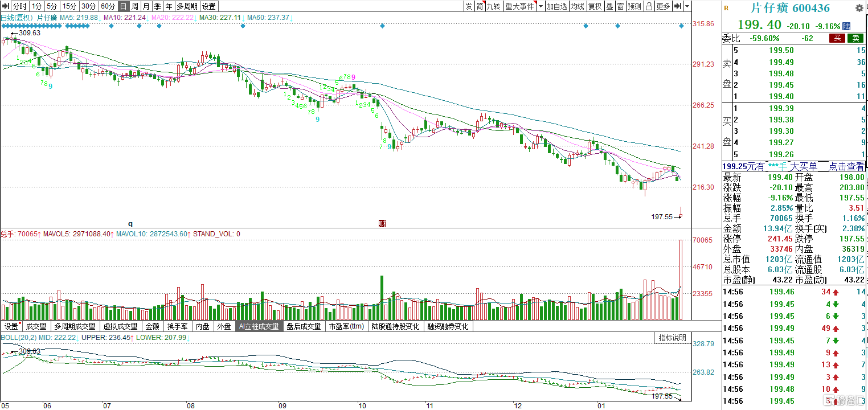Select 成交量 indicator tab

tap(36, 327)
